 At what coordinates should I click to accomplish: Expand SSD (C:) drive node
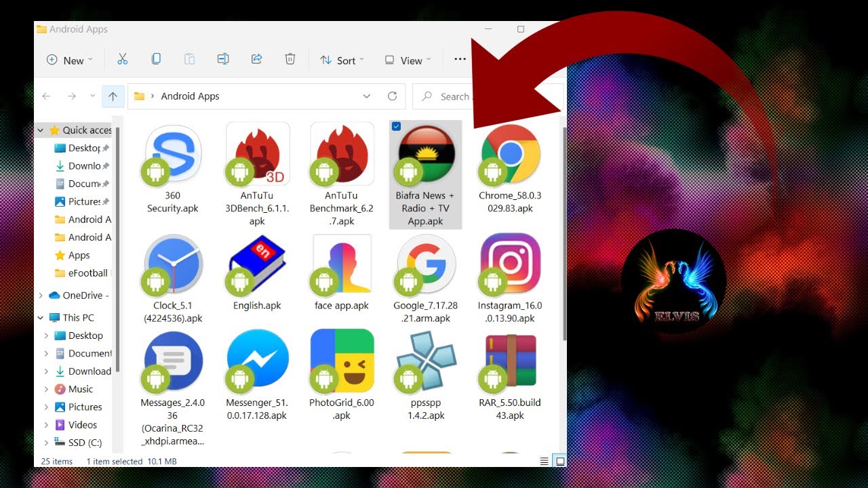(x=46, y=443)
